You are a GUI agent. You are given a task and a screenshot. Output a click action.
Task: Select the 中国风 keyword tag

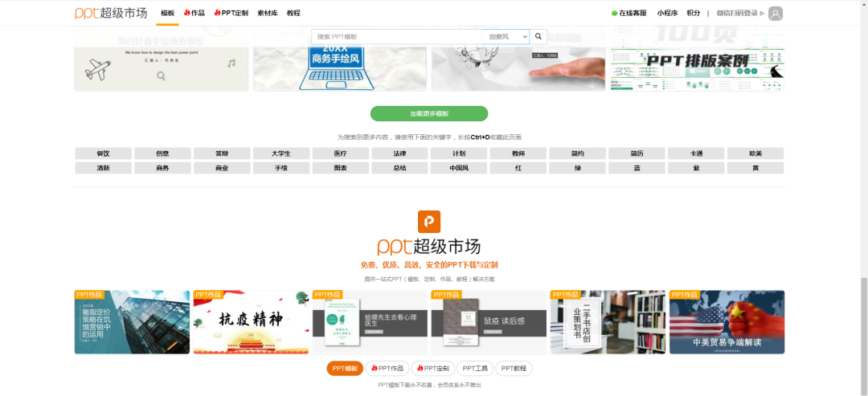point(459,168)
